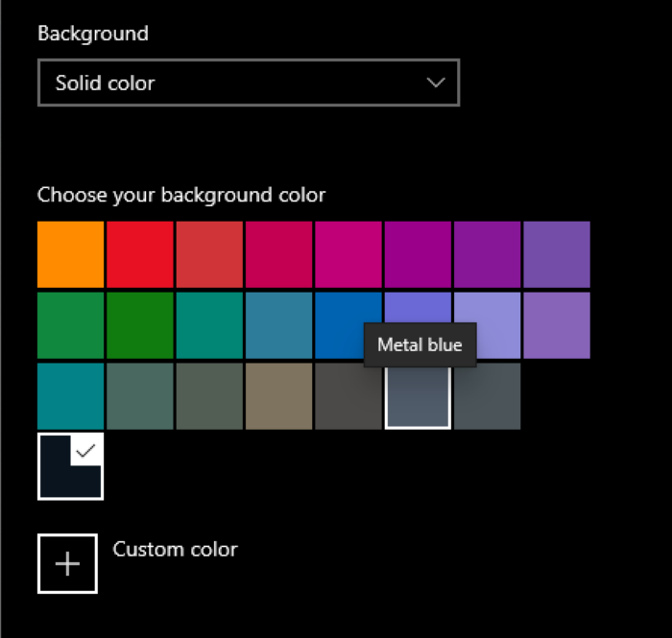Select the checked dark navy color swatch
Viewport: 672px width, 638px height.
70,466
